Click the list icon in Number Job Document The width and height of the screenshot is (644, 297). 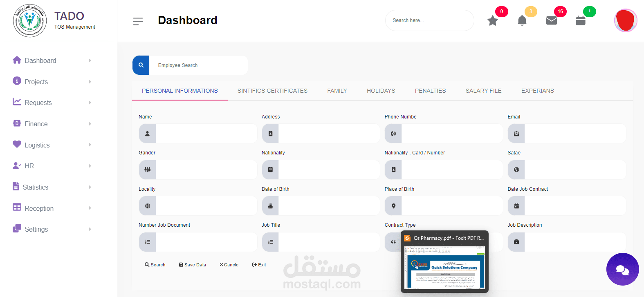coord(148,242)
